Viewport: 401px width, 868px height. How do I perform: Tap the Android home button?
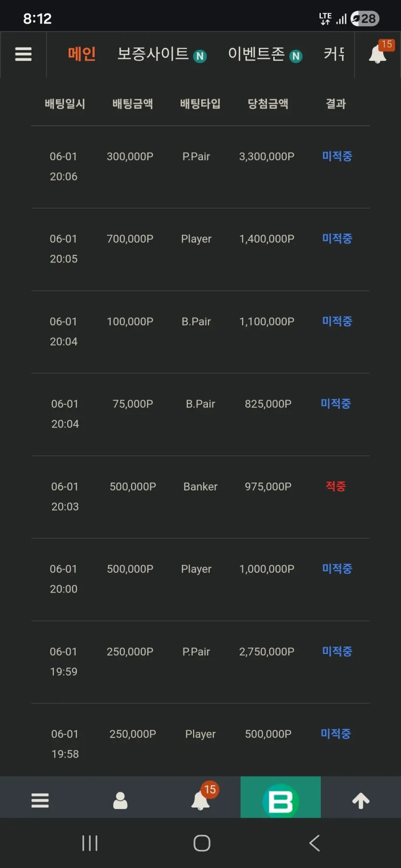202,843
